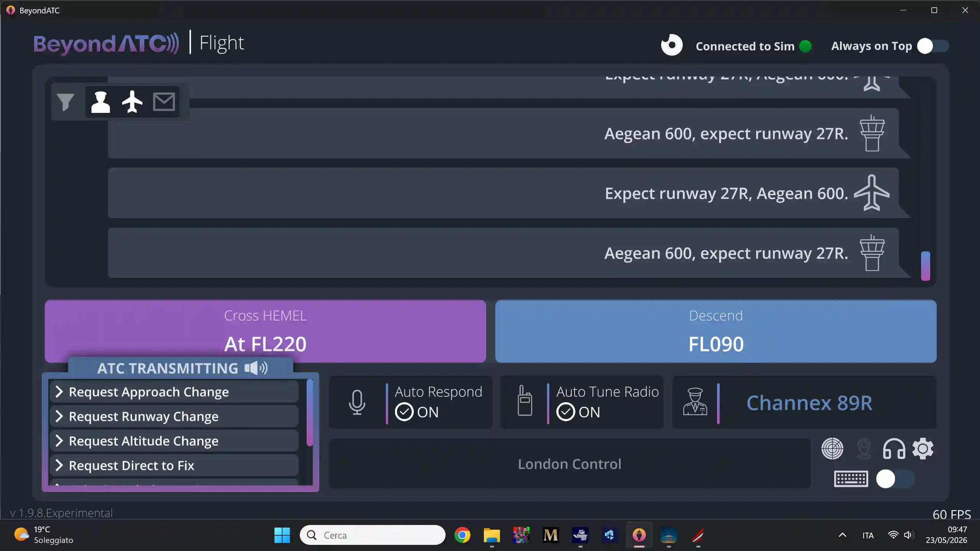Click the microphone icon
The height and width of the screenshot is (551, 980).
(x=357, y=402)
